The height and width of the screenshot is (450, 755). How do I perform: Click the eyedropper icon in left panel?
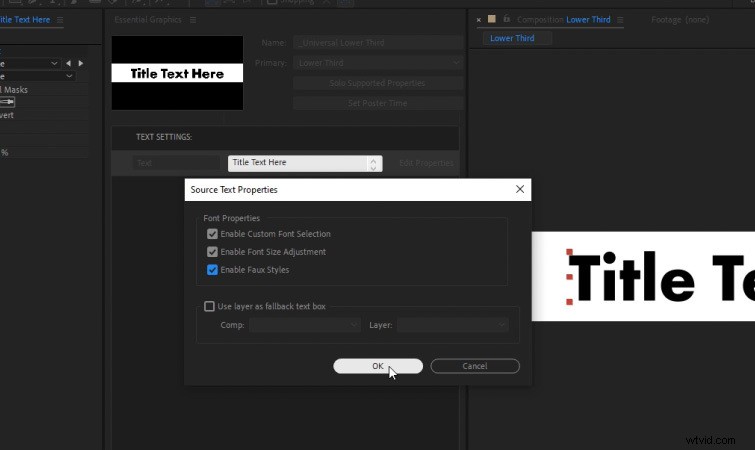[x=7, y=102]
